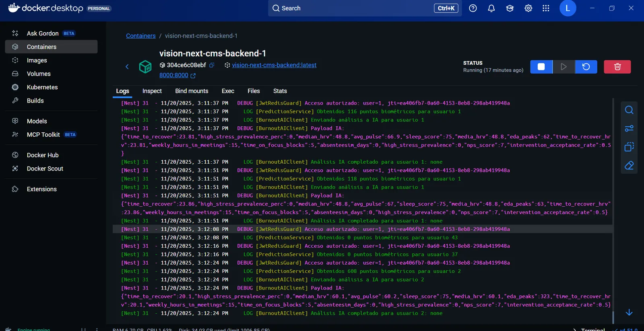
Task: Open Docker Scout from the sidebar
Action: click(51, 169)
